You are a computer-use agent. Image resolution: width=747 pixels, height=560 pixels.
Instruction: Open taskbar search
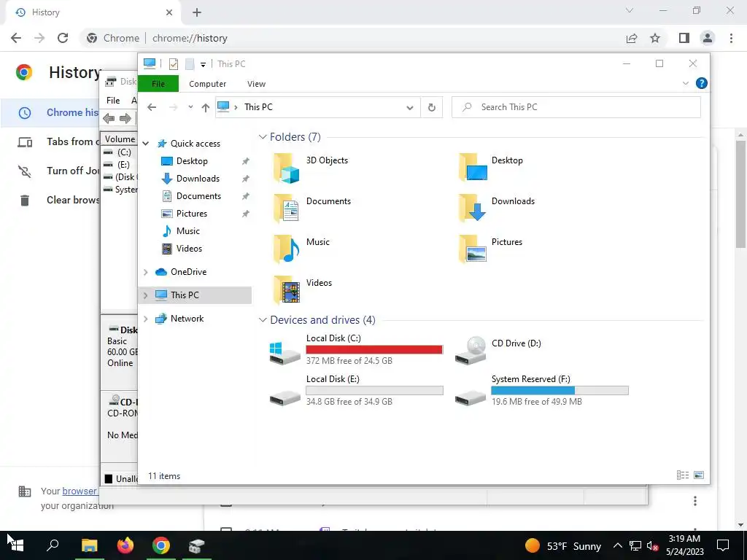tap(53, 545)
